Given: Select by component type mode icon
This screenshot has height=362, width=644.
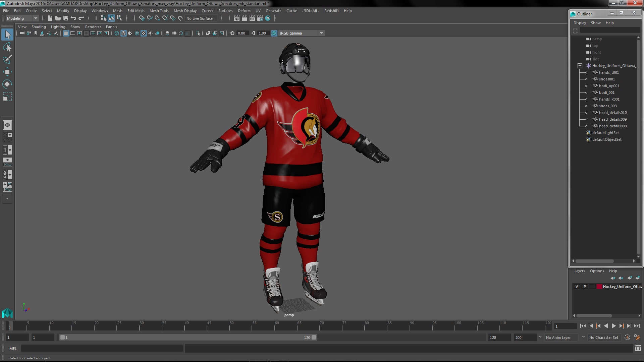Looking at the screenshot, I should (x=119, y=18).
